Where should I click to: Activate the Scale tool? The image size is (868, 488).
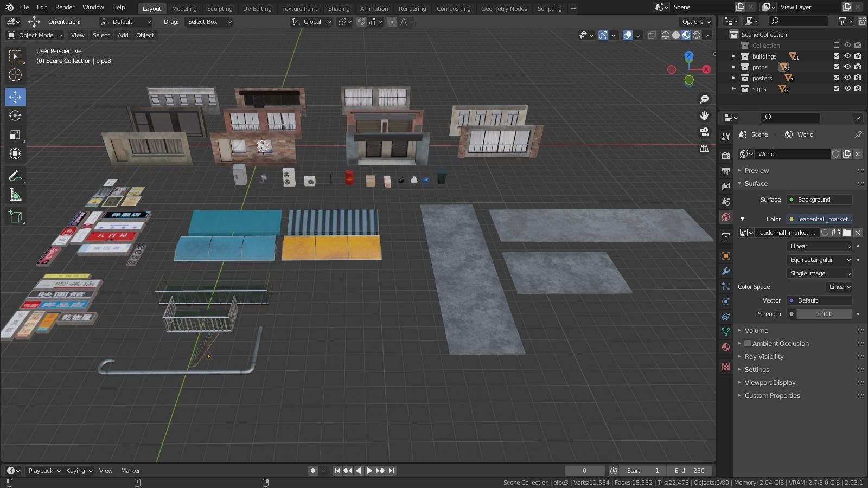[x=15, y=134]
